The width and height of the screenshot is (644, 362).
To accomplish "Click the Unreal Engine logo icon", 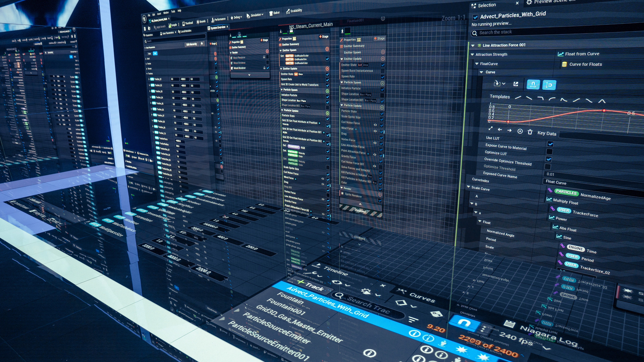I will (x=144, y=19).
